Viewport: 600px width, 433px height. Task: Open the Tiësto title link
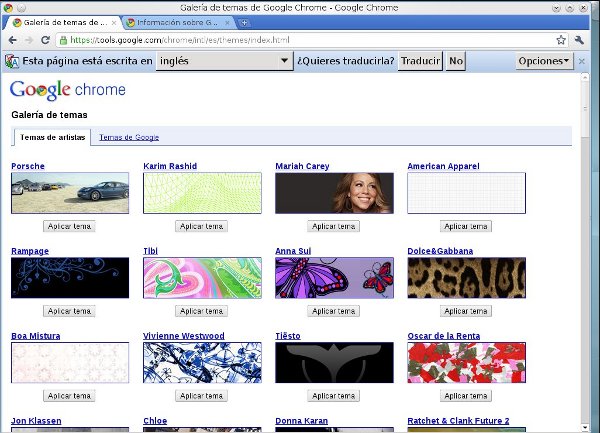pos(288,336)
